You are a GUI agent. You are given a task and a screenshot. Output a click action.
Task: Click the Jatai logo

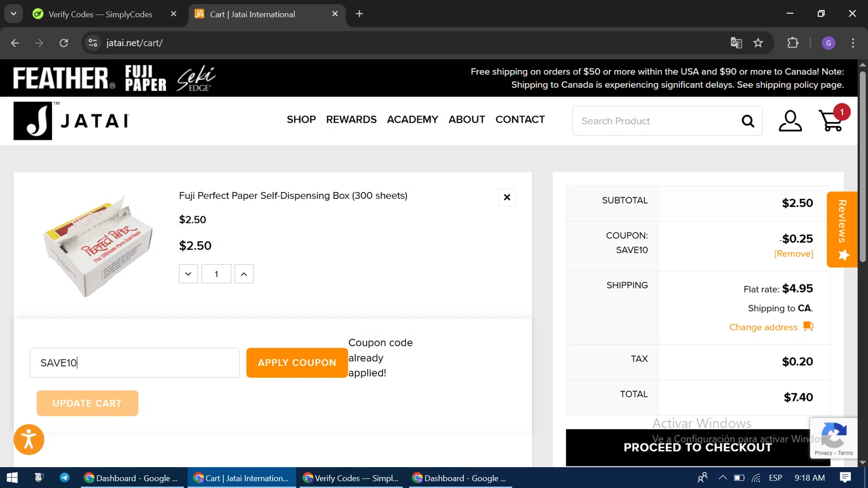71,121
